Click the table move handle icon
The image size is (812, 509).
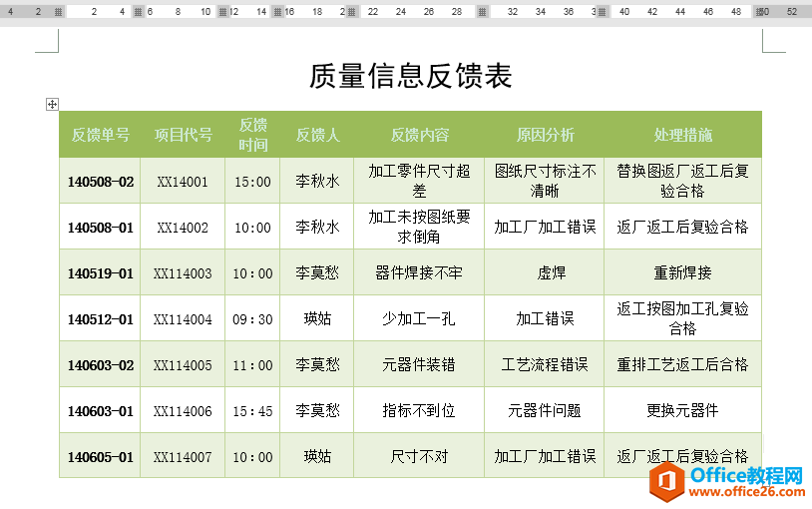tap(52, 104)
